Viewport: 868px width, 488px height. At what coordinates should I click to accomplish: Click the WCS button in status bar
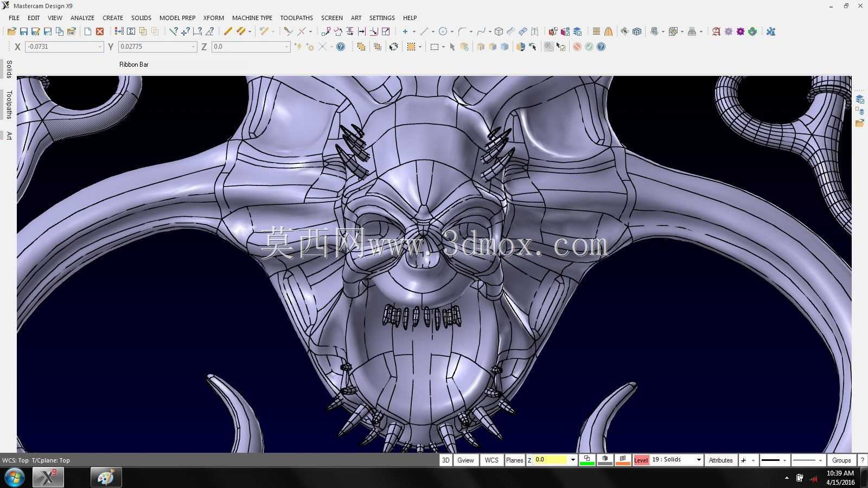(492, 460)
